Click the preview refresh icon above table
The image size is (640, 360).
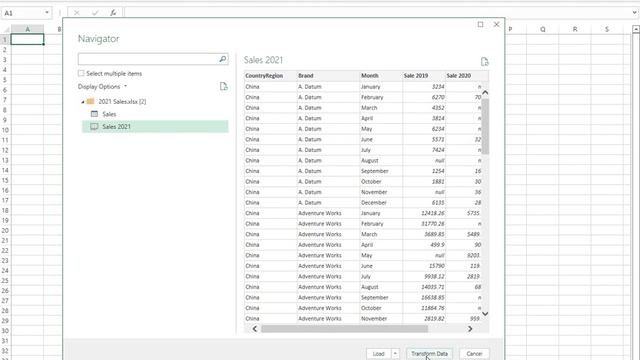(484, 62)
